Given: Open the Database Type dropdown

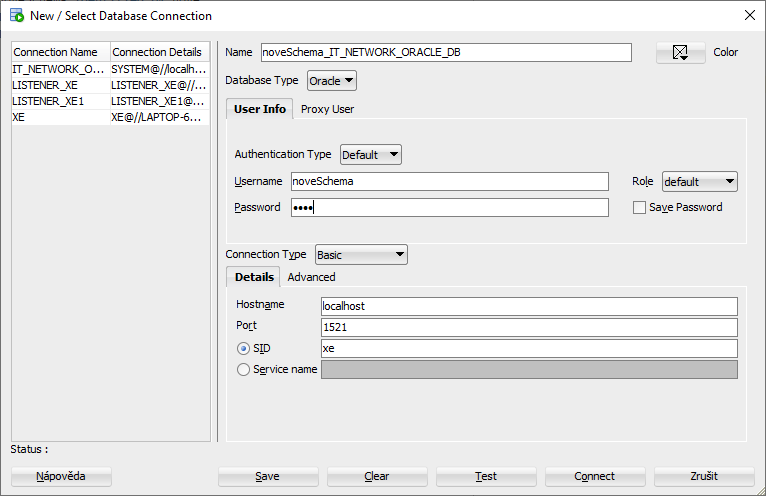Looking at the screenshot, I should click(331, 81).
